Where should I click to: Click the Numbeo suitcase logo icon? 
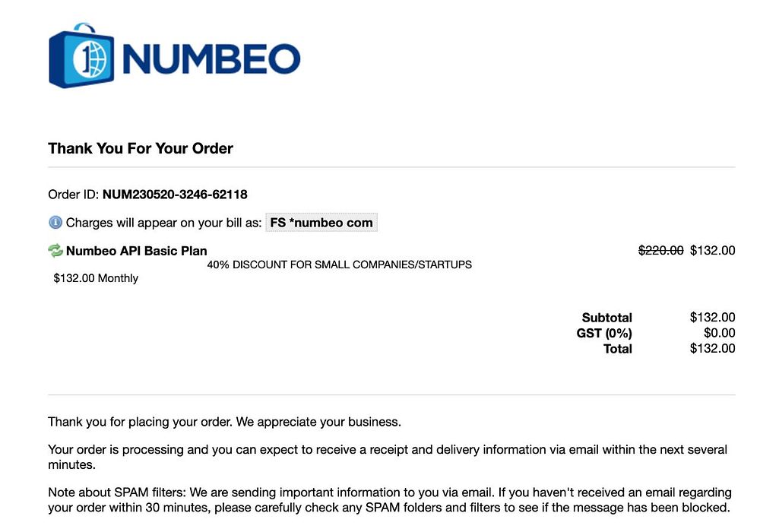point(81,55)
